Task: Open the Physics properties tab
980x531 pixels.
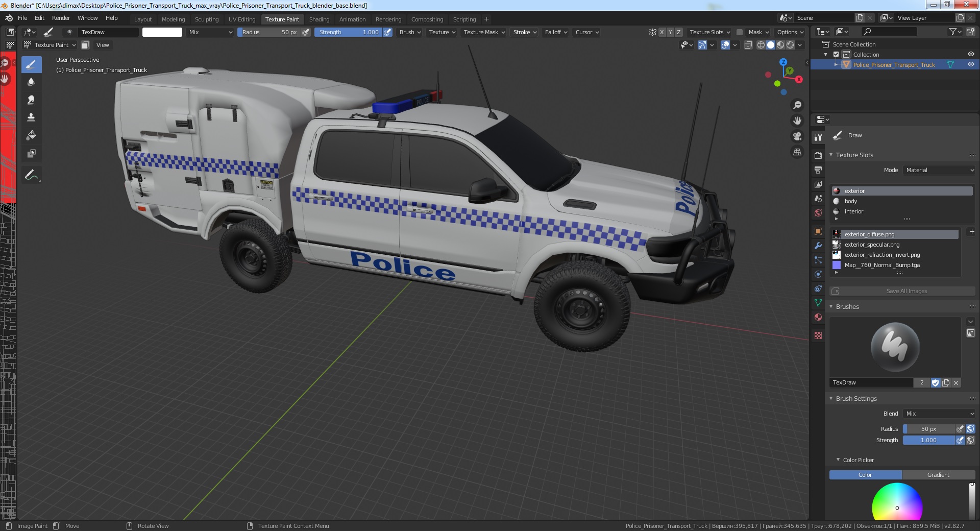Action: click(818, 274)
